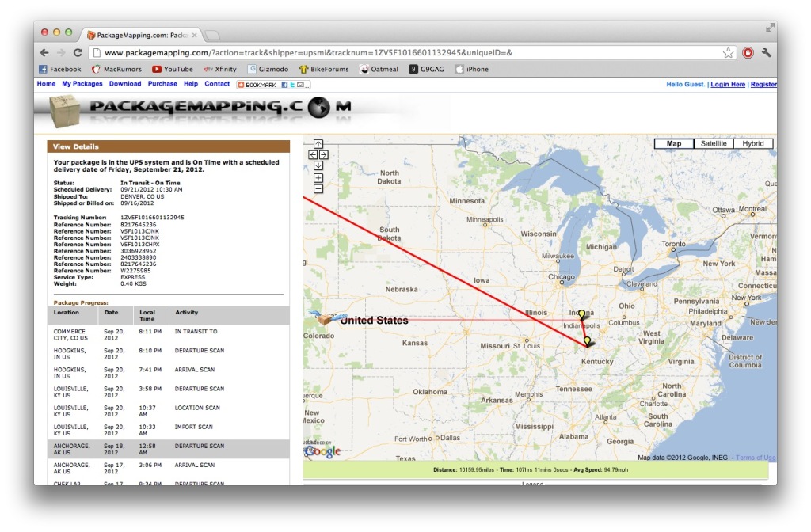This screenshot has width=811, height=532.
Task: Click the browser forward arrow
Action: click(x=61, y=53)
